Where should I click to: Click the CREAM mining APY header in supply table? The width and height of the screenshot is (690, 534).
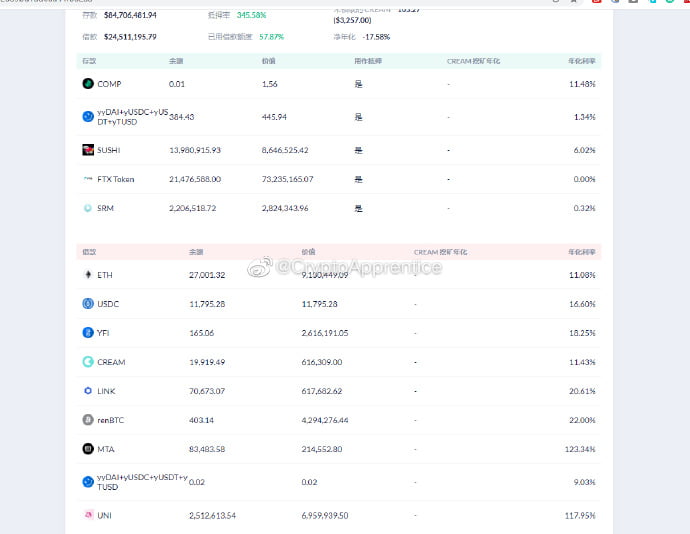tap(473, 61)
